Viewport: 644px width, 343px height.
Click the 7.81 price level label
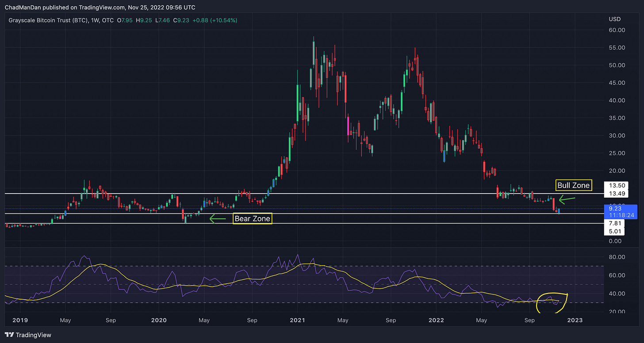615,223
